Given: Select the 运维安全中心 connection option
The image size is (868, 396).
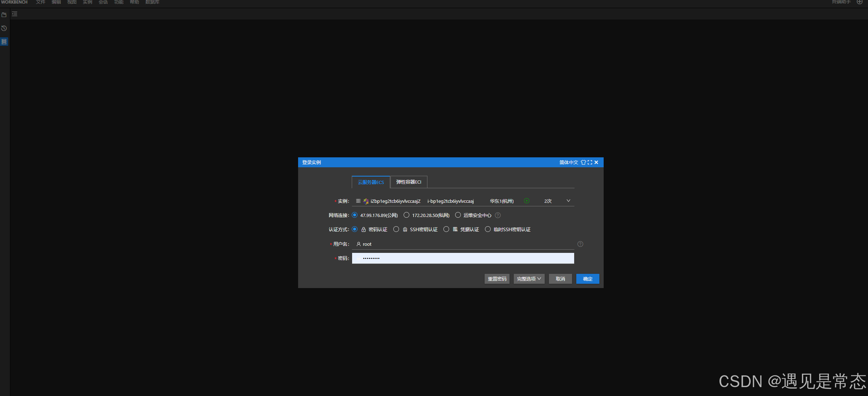Looking at the screenshot, I should point(458,215).
